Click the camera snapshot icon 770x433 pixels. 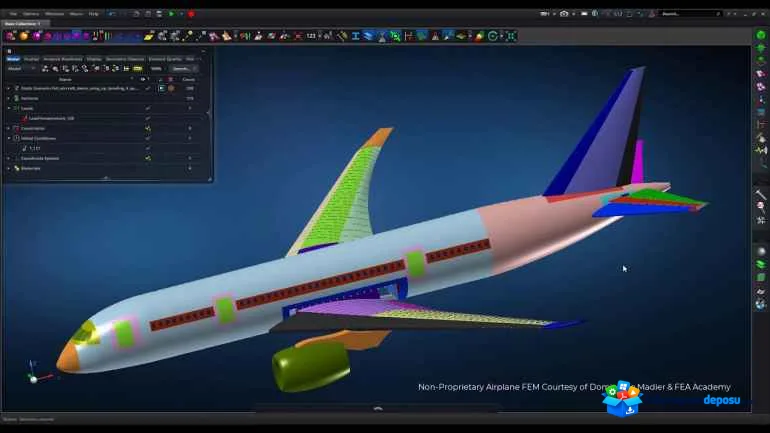(x=564, y=14)
